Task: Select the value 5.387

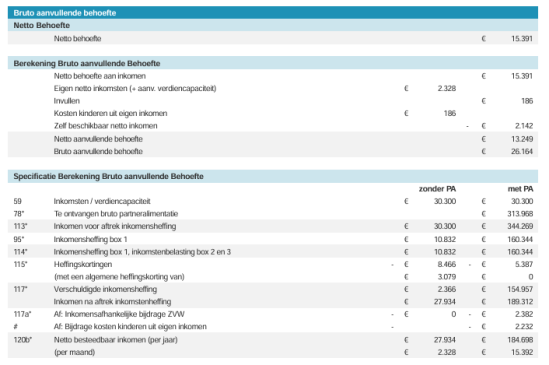Action: 524,264
